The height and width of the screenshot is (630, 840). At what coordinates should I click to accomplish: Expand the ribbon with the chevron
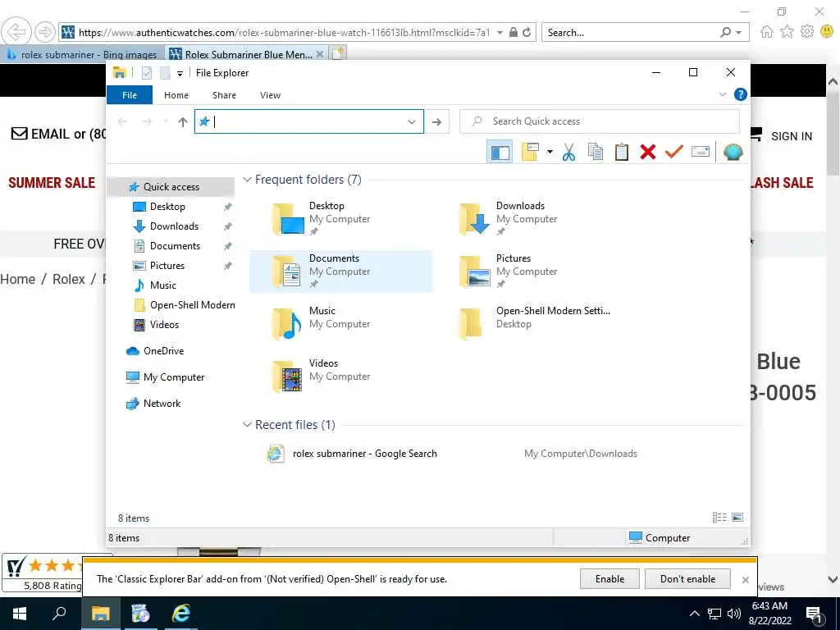coord(722,94)
